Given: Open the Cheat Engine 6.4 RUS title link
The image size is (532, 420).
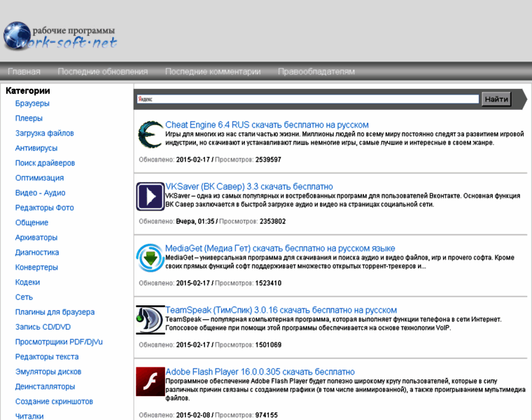Looking at the screenshot, I should point(267,125).
